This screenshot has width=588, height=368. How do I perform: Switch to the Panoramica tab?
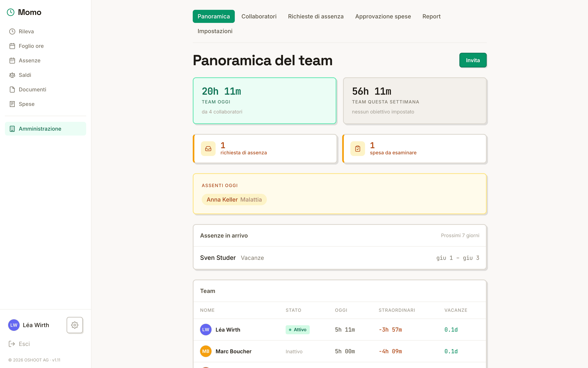pyautogui.click(x=214, y=16)
